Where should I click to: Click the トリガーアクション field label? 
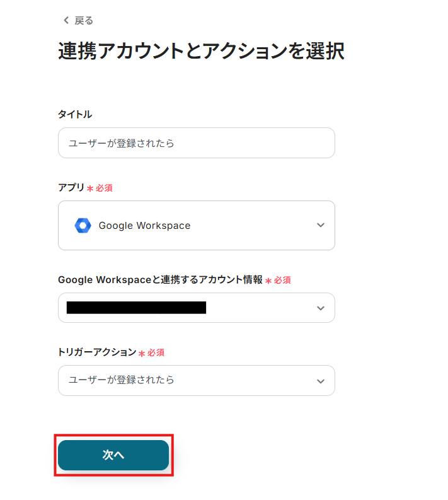pos(97,352)
